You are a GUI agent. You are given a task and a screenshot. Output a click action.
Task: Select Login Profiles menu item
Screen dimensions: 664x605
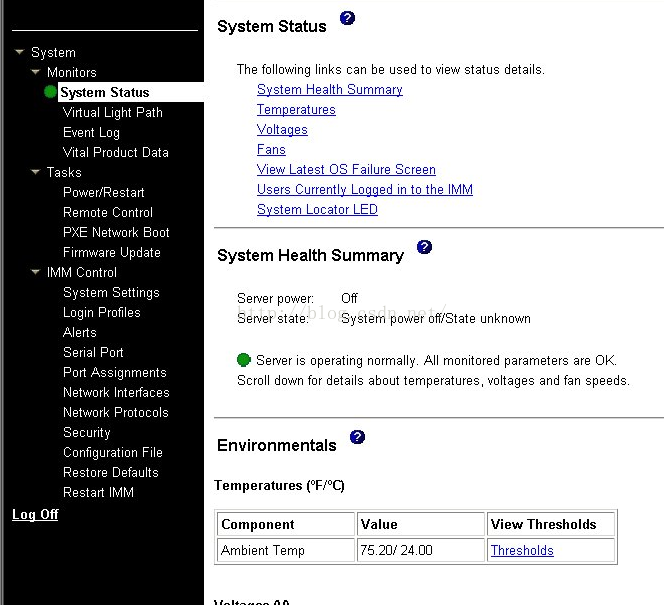pyautogui.click(x=101, y=312)
